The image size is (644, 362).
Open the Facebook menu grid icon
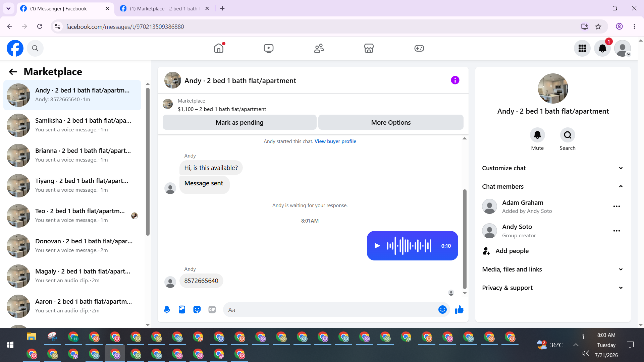tap(582, 48)
